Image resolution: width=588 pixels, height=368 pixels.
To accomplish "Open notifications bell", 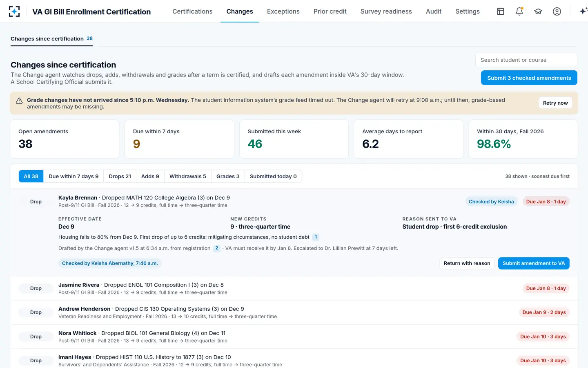I will (519, 11).
